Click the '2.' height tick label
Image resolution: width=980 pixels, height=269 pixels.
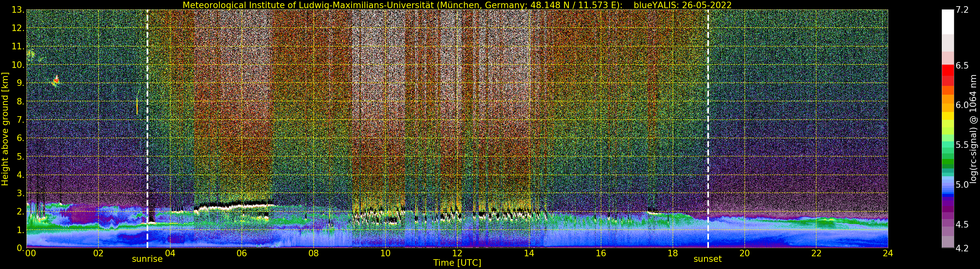coord(21,211)
